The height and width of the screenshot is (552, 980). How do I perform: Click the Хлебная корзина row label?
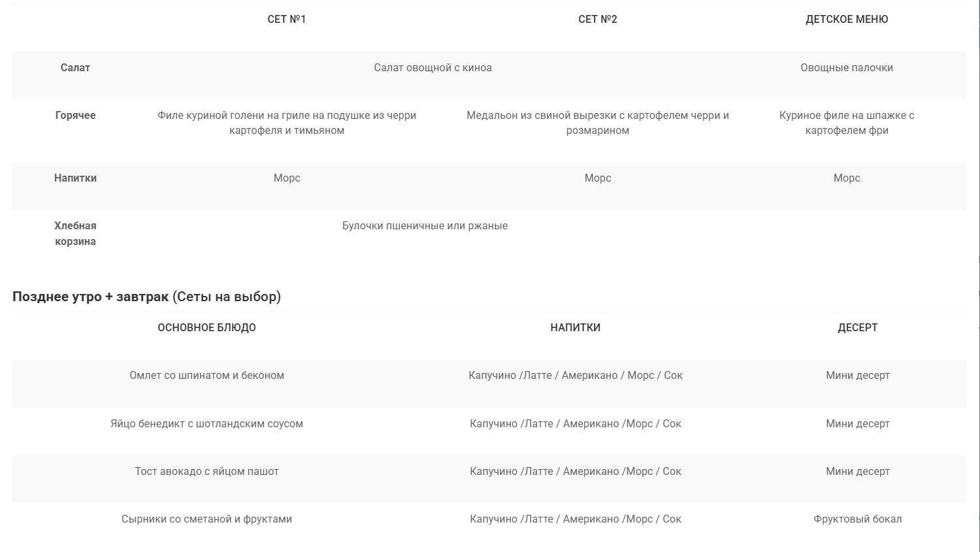click(x=75, y=233)
